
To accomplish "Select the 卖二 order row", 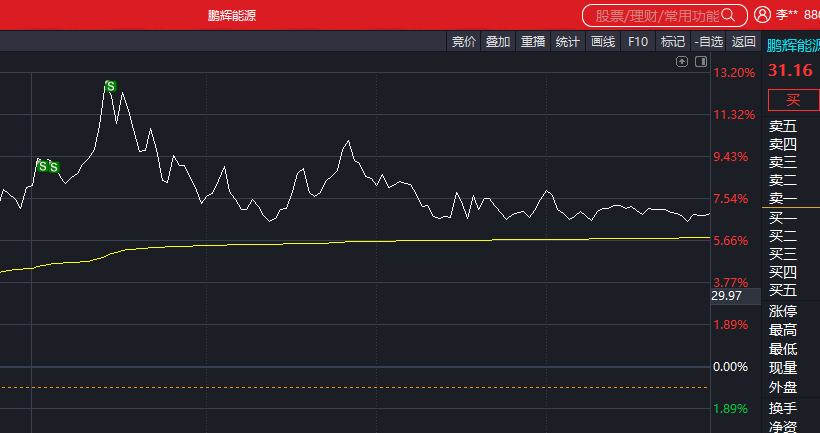I will click(x=783, y=180).
